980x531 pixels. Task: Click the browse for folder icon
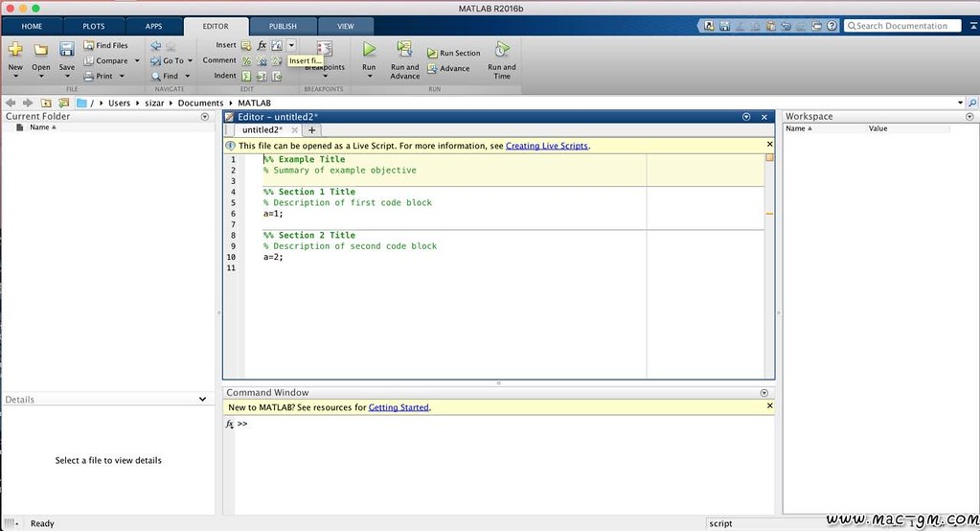(x=64, y=103)
